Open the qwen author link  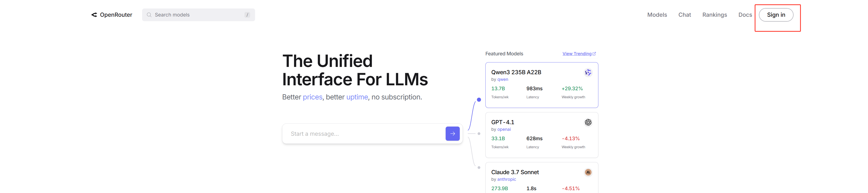point(502,80)
